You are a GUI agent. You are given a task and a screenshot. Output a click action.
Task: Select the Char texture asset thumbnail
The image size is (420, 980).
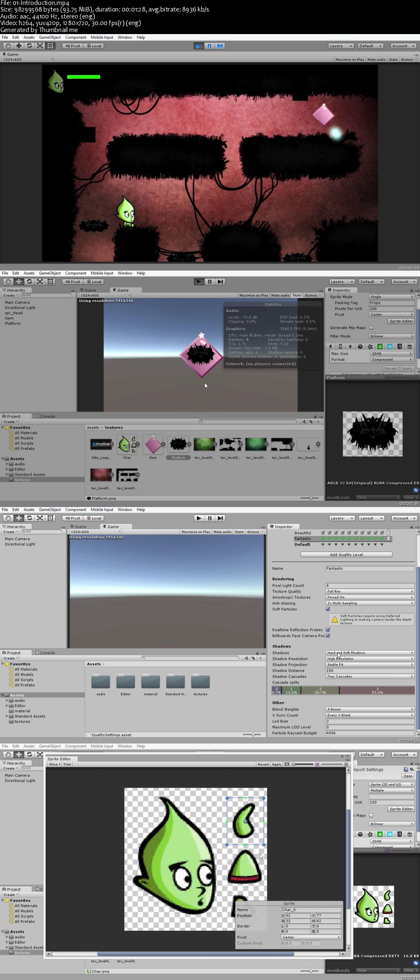[127, 444]
